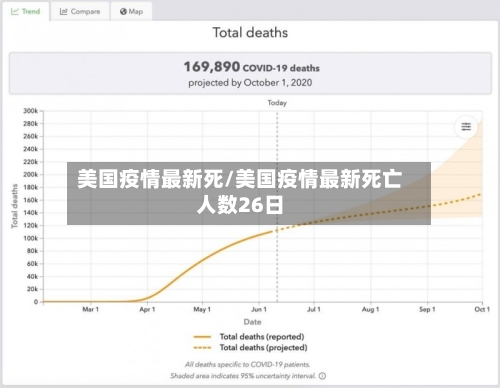The width and height of the screenshot is (500, 388).
Task: Click the 'May 1' axis label
Action: click(x=202, y=310)
